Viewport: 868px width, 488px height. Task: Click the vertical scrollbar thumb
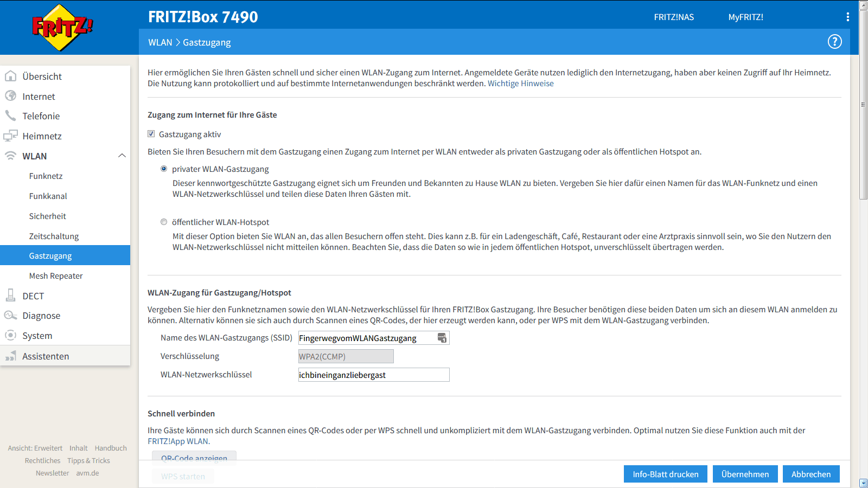pos(864,105)
